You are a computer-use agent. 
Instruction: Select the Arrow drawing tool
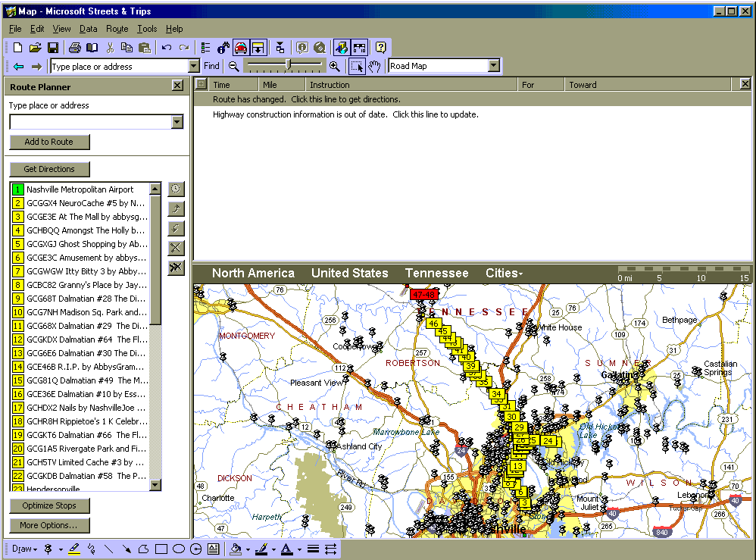point(127,549)
